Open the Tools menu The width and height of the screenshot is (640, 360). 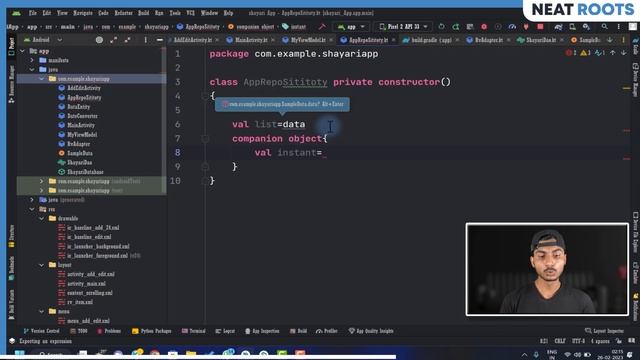click(175, 13)
